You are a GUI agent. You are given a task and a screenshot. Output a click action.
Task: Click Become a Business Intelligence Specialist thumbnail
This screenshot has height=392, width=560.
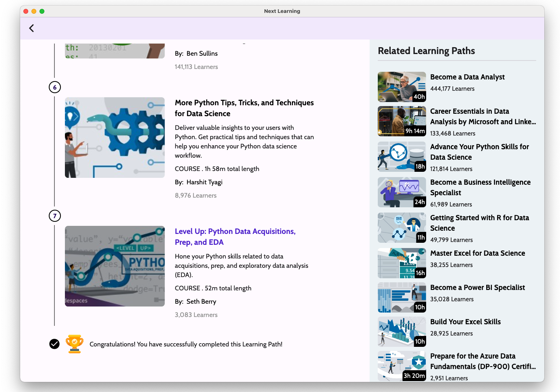coord(402,192)
